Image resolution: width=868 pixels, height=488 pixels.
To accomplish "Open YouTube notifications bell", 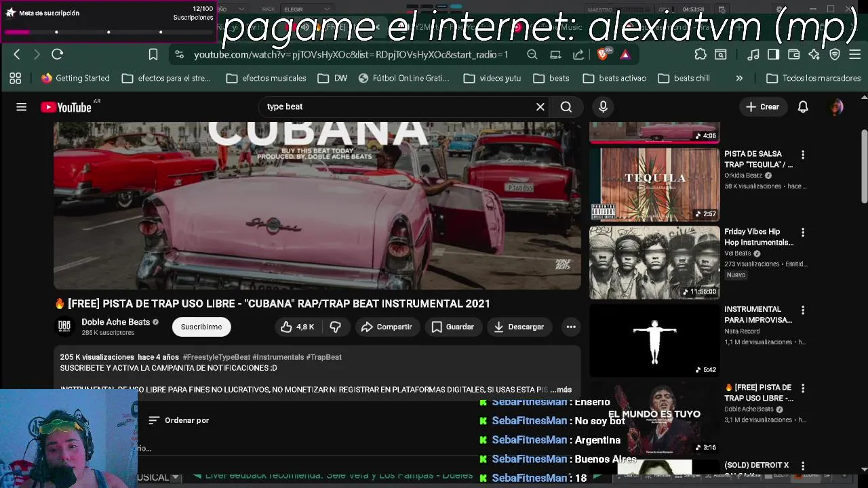I will (803, 106).
